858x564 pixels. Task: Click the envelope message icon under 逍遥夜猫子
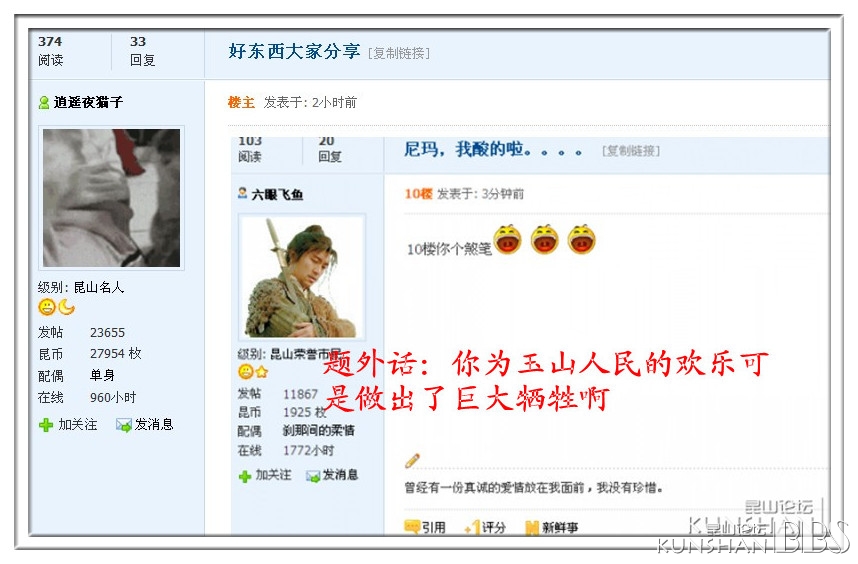coord(124,425)
